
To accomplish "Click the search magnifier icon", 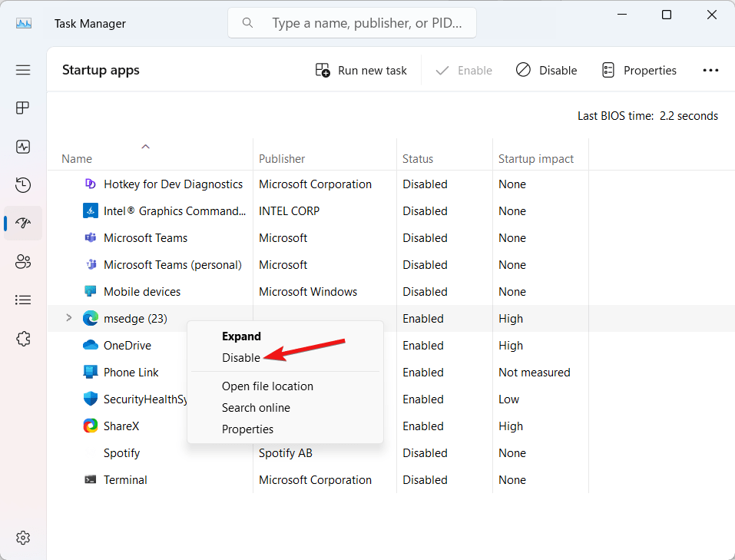I will click(247, 22).
